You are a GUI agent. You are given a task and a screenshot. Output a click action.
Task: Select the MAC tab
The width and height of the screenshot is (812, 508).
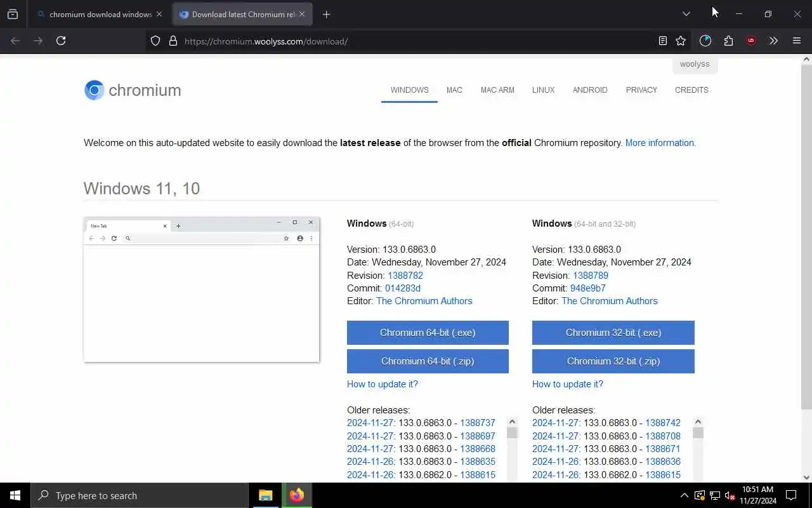(454, 90)
